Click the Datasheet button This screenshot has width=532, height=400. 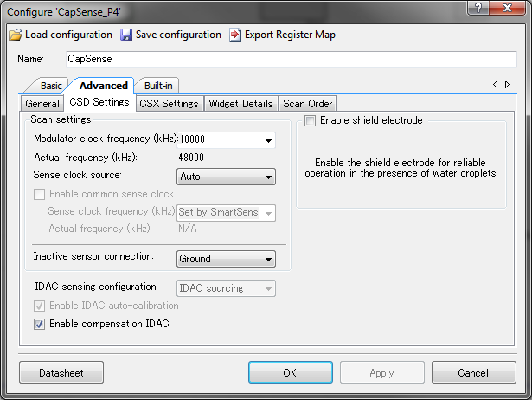(x=61, y=372)
